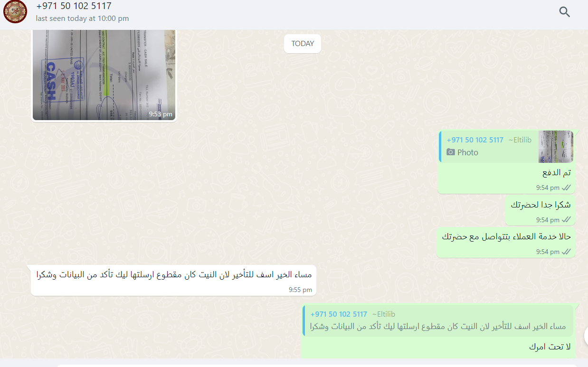This screenshot has height=367, width=588.
Task: Open the search messages magnifier icon
Action: pyautogui.click(x=564, y=12)
